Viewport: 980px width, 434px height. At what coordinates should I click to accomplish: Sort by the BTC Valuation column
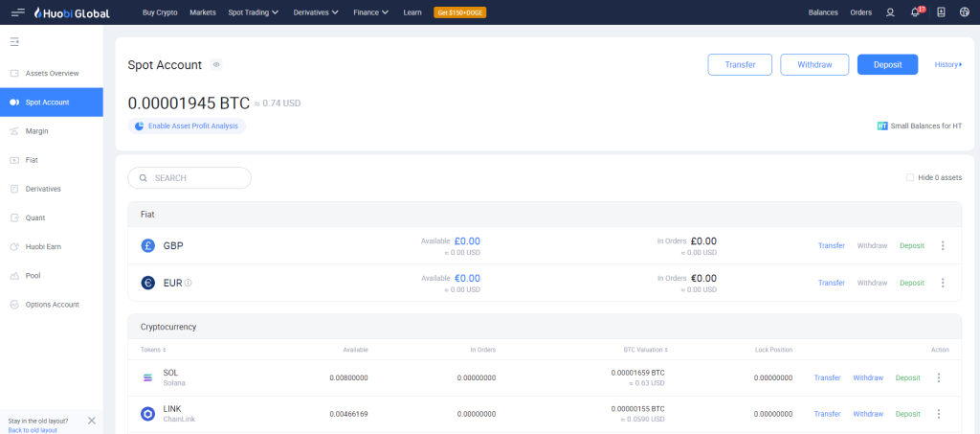pos(644,351)
